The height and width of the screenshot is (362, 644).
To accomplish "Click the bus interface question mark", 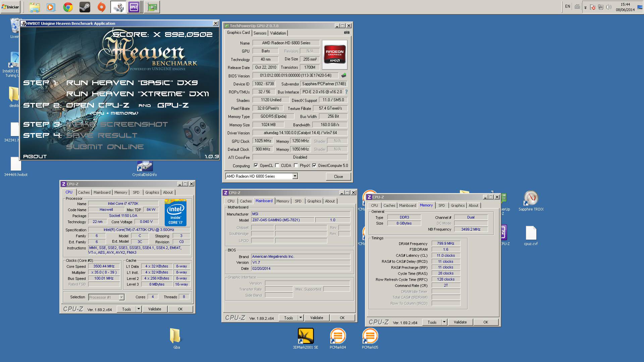I will [x=346, y=92].
